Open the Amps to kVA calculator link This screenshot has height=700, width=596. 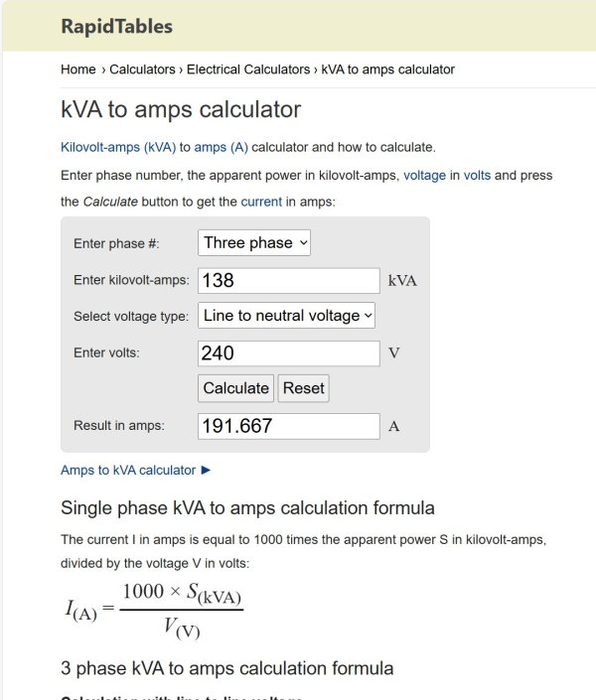point(128,470)
